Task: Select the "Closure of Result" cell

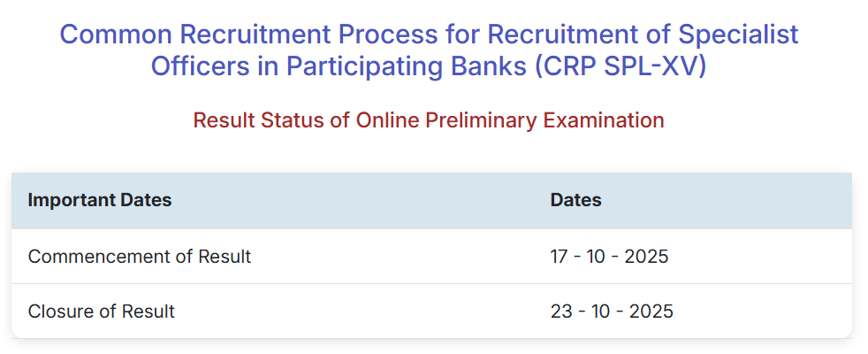Action: [x=102, y=312]
